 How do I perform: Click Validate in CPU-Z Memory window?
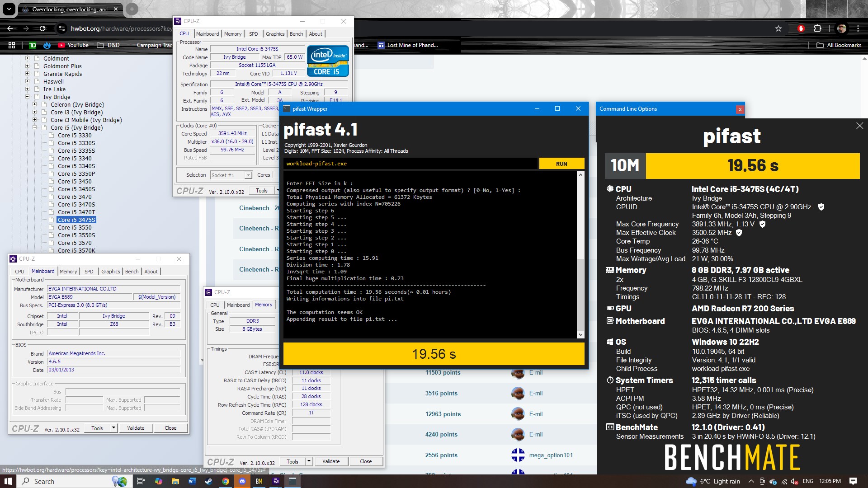point(331,461)
